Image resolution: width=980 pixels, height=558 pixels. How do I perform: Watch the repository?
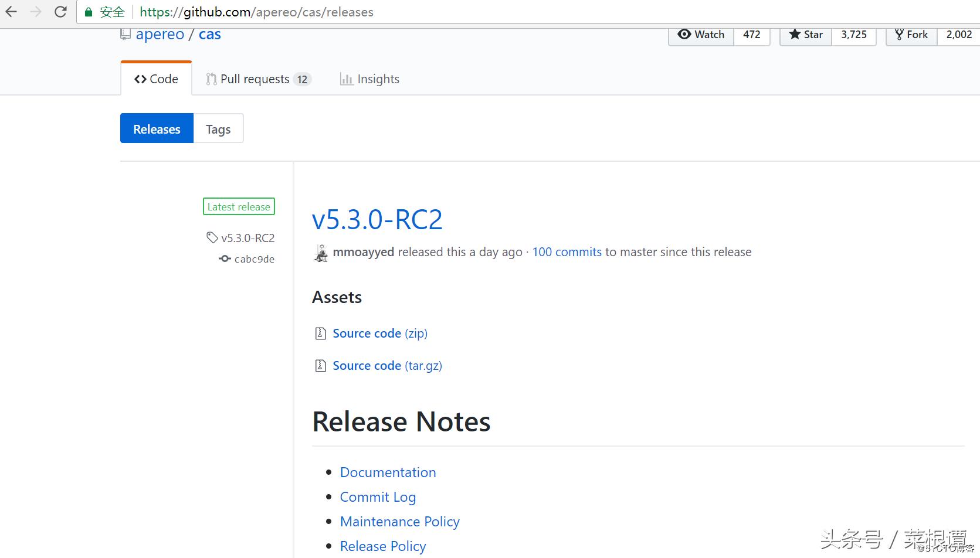point(701,35)
